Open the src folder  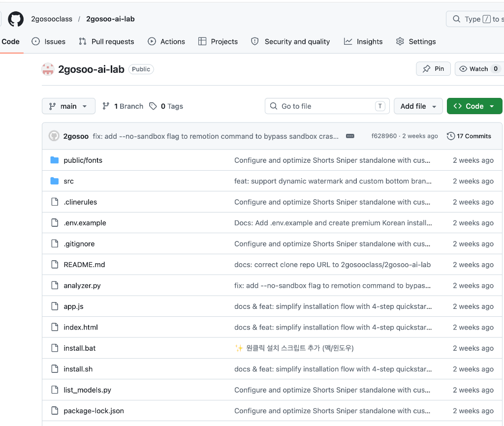point(68,181)
